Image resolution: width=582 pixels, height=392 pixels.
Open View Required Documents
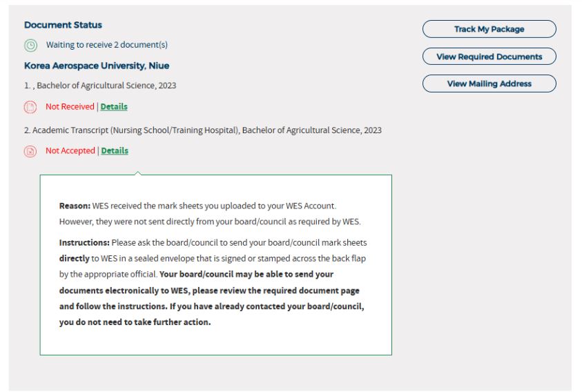pos(489,57)
